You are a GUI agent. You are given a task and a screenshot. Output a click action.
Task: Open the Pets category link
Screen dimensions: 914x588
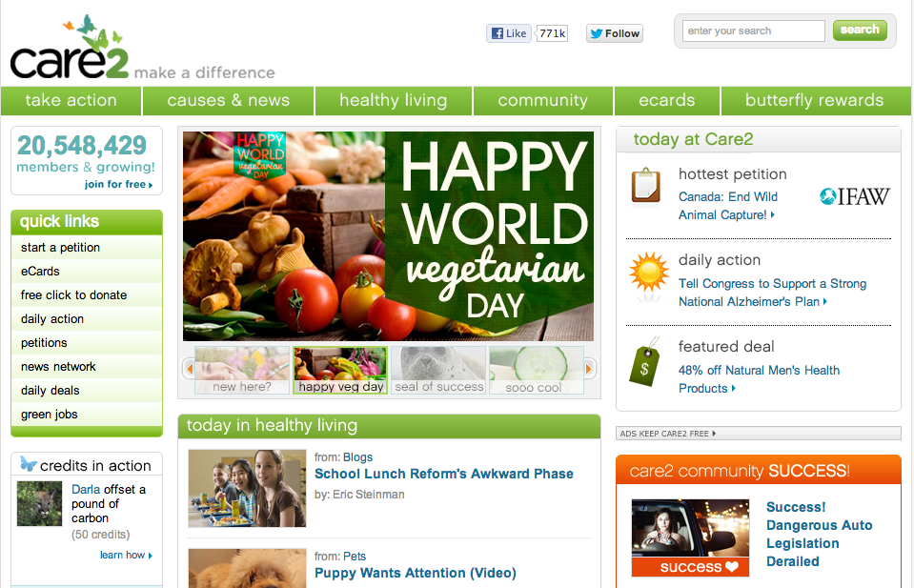click(x=355, y=557)
